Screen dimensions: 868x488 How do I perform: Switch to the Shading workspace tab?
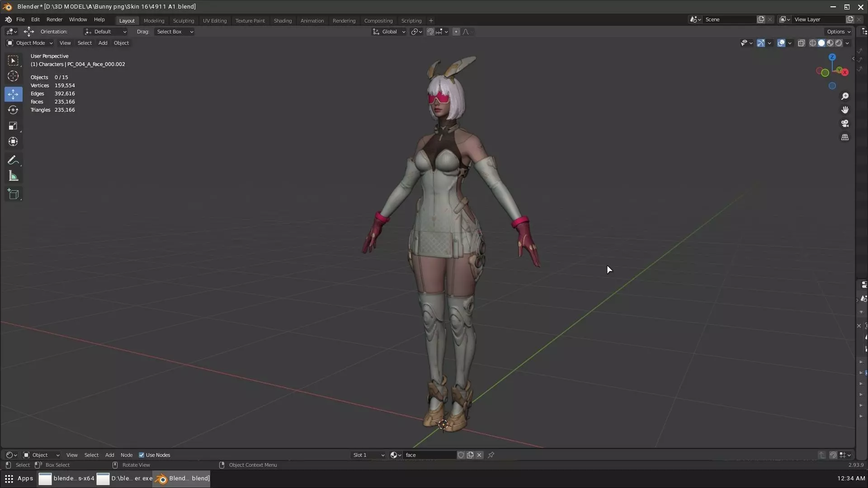coord(283,21)
